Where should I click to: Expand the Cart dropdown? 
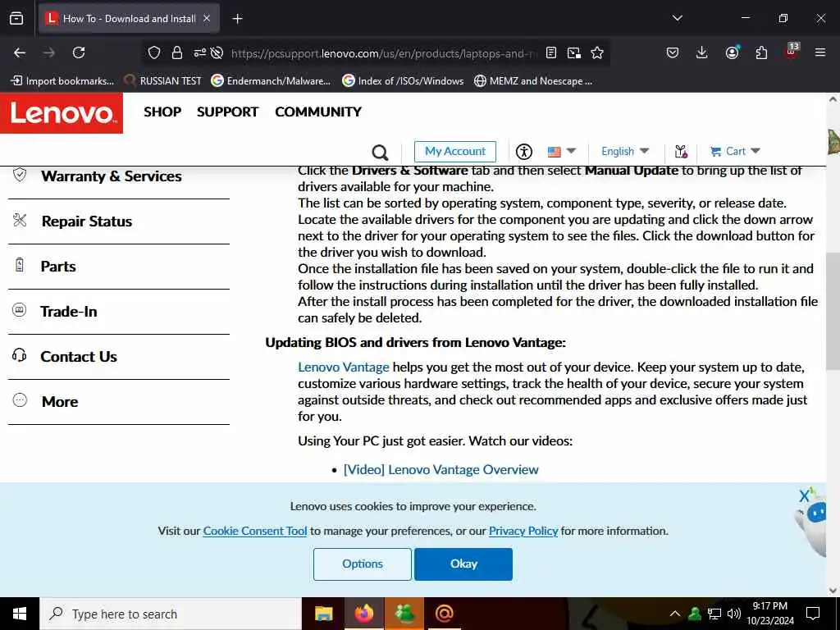tap(734, 151)
